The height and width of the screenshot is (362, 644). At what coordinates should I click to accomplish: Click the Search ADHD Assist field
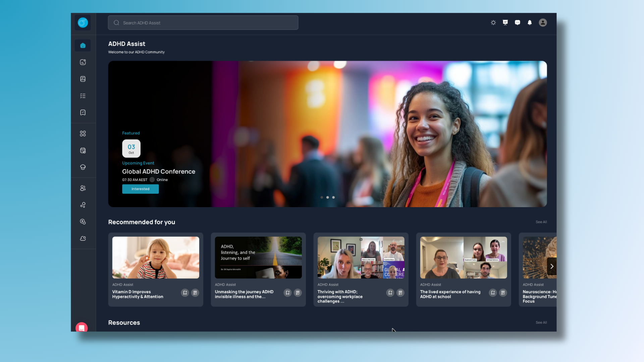coord(203,23)
